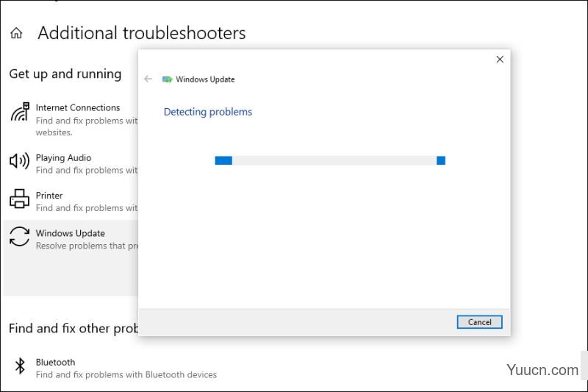Click the Windows Update dialog title text
Image resolution: width=588 pixels, height=392 pixels.
point(205,79)
